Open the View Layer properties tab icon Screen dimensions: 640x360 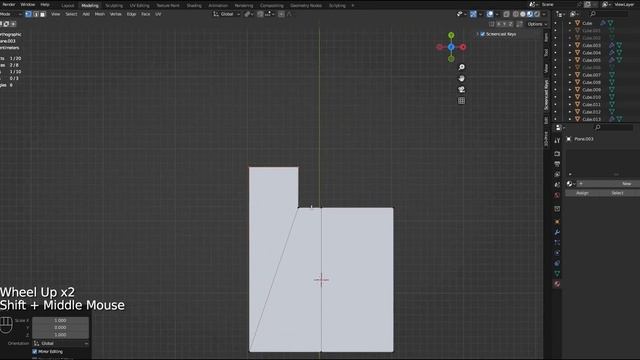(557, 174)
